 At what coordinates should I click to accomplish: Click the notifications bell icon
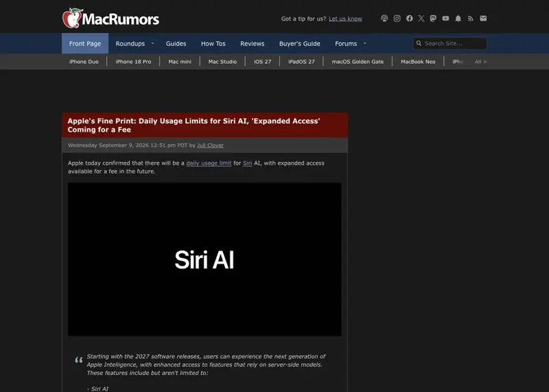pyautogui.click(x=458, y=19)
